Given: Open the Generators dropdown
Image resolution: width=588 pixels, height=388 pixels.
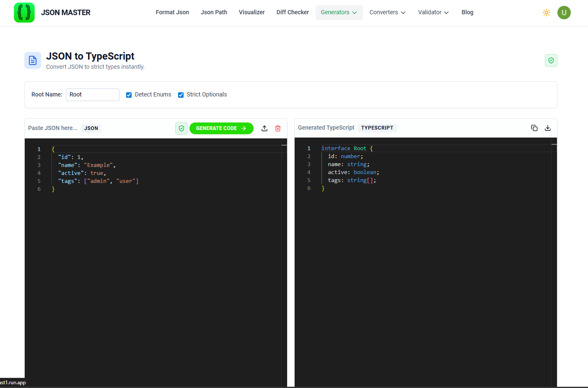Looking at the screenshot, I should pos(339,12).
